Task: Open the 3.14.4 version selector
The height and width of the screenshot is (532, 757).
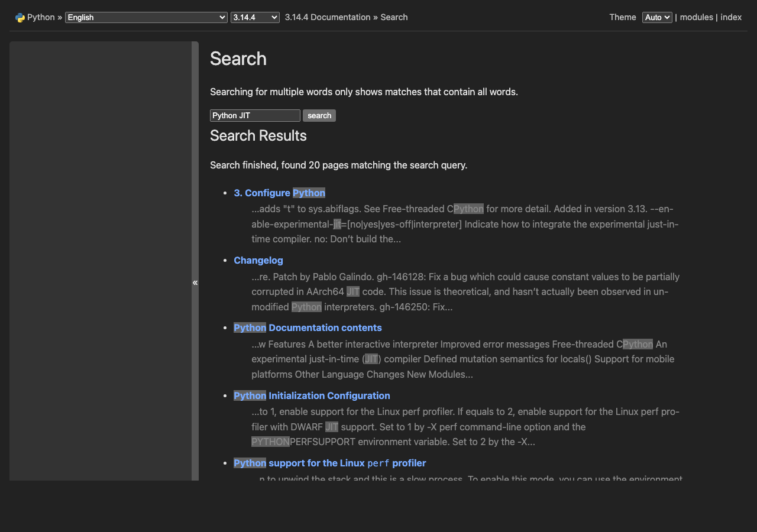Action: 255,17
